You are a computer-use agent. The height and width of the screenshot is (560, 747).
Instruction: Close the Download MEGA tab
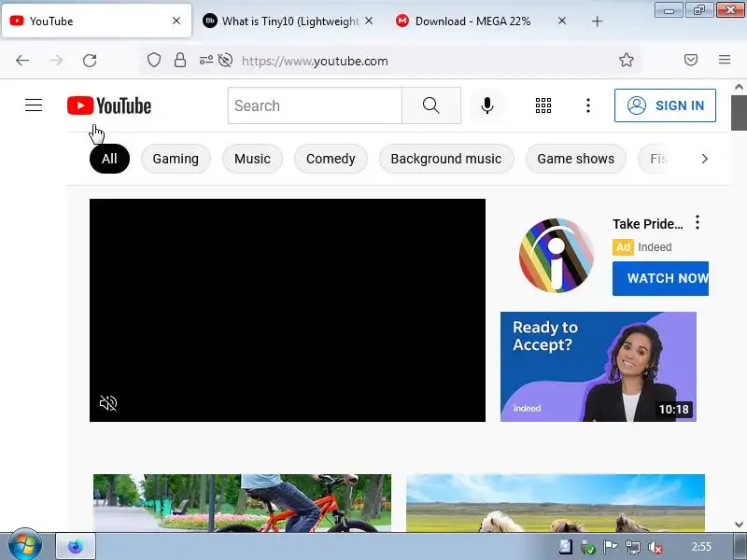(x=562, y=21)
